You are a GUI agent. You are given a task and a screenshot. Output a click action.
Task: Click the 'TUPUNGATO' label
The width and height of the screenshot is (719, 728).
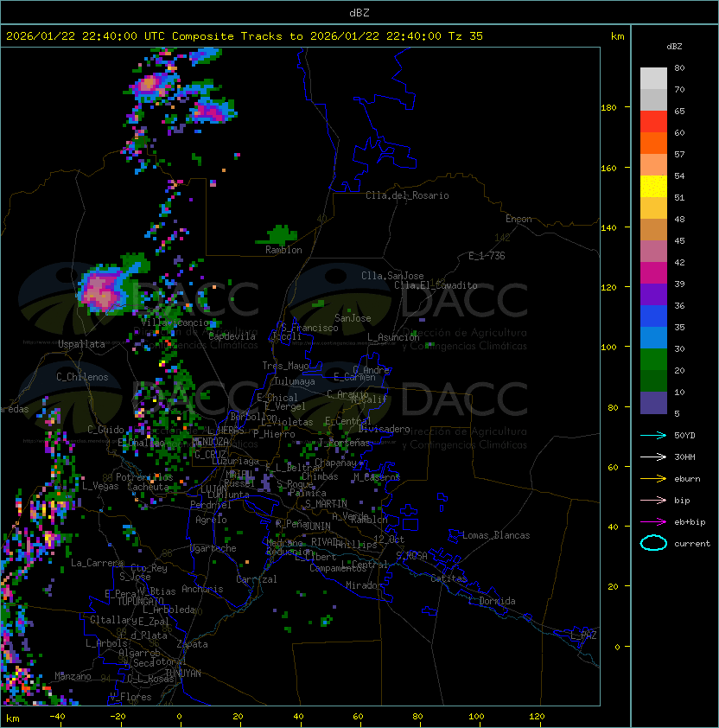141,602
